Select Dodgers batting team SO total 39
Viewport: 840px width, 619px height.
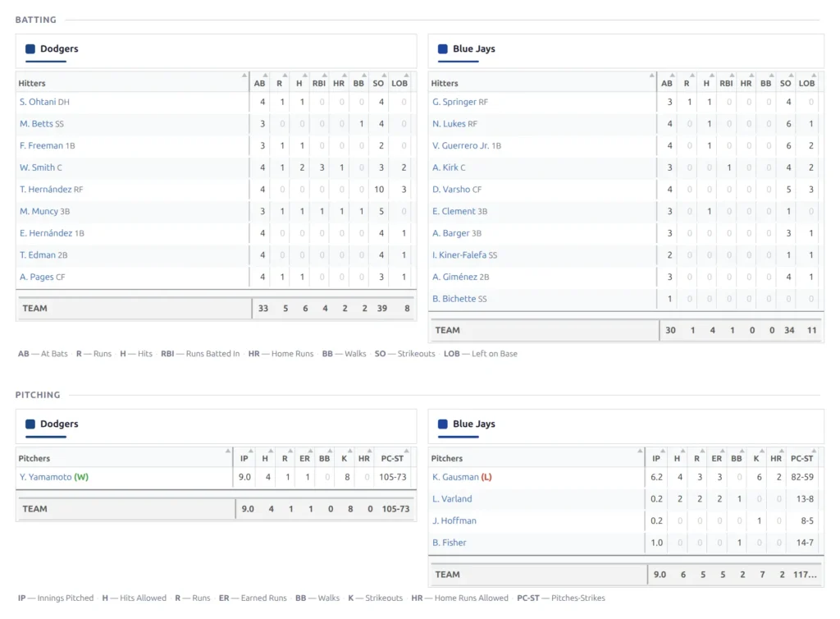coord(382,309)
